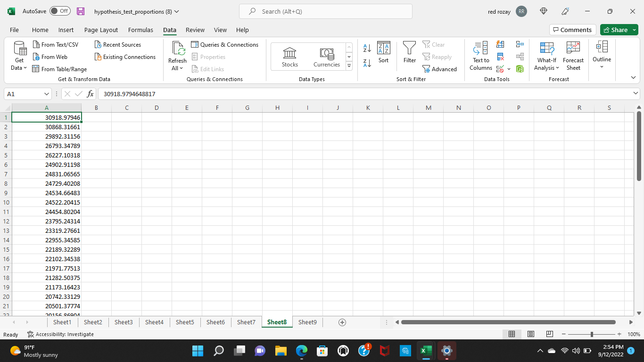Open the Windows Start menu
This screenshot has height=362, width=644.
(198, 351)
